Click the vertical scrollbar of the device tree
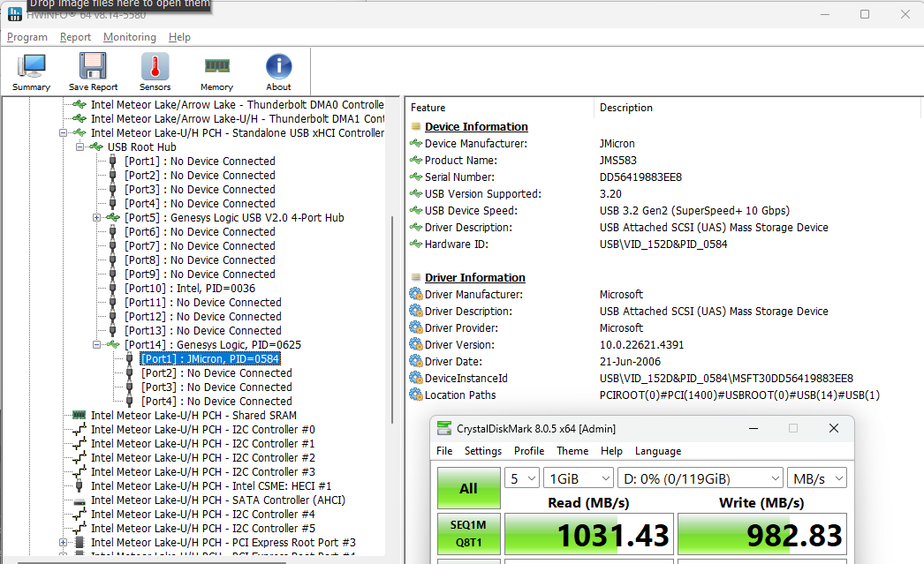The image size is (924, 564). coord(392,321)
